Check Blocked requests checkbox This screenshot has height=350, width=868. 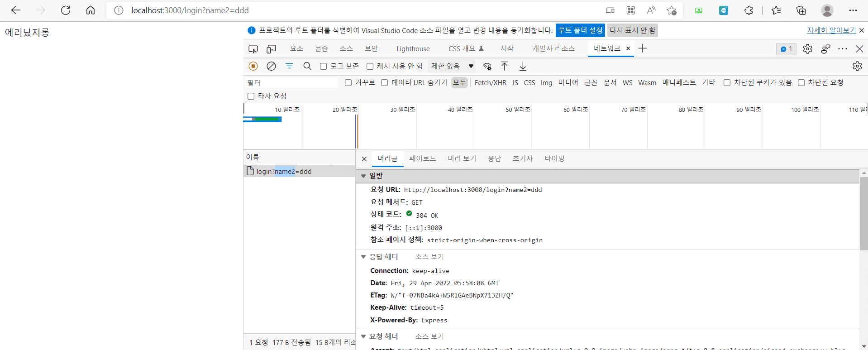(801, 82)
